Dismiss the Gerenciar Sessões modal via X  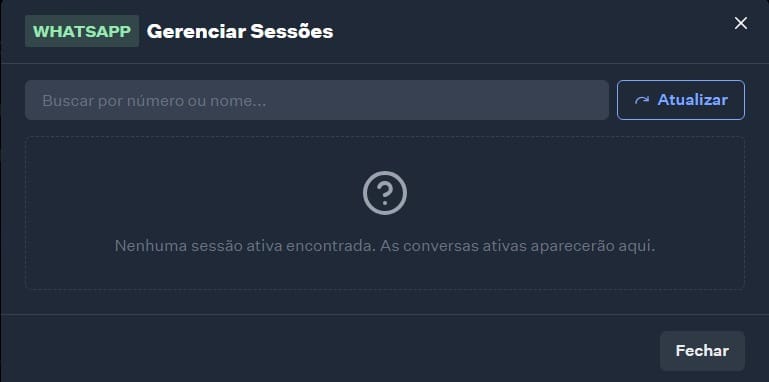point(741,23)
